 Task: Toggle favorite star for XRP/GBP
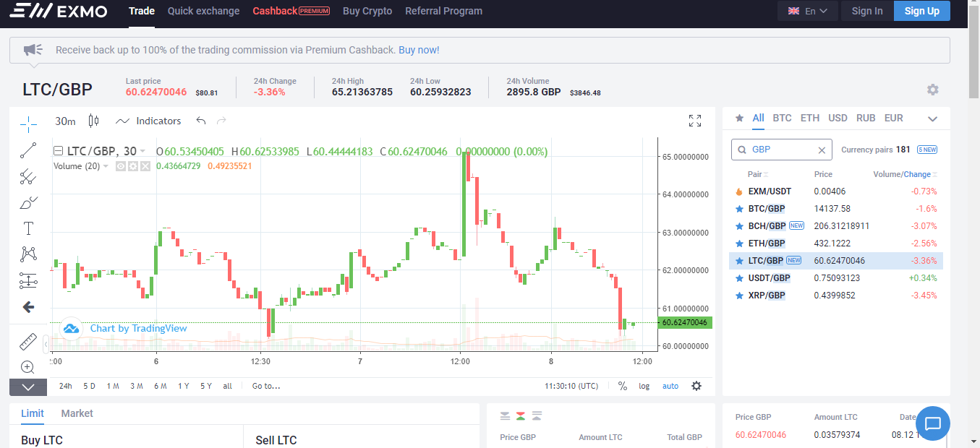pyautogui.click(x=739, y=296)
